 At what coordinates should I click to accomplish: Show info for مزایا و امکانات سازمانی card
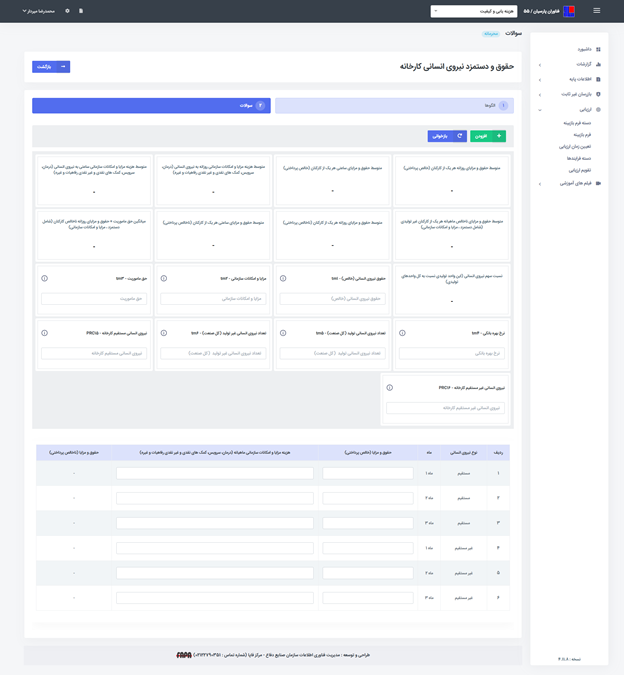point(164,279)
